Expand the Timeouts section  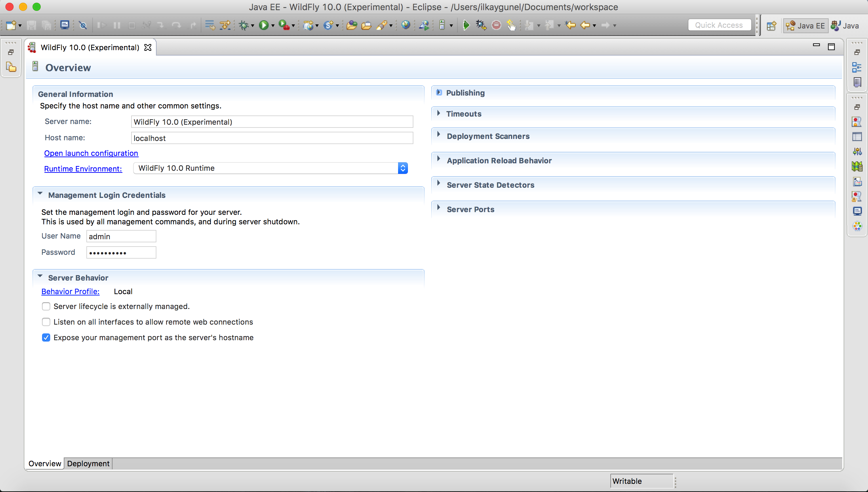click(439, 113)
